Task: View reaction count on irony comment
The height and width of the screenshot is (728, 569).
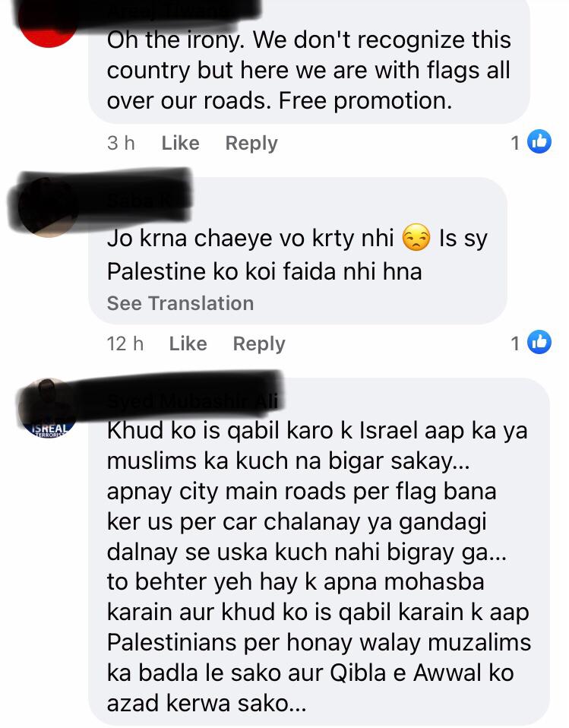Action: point(515,143)
